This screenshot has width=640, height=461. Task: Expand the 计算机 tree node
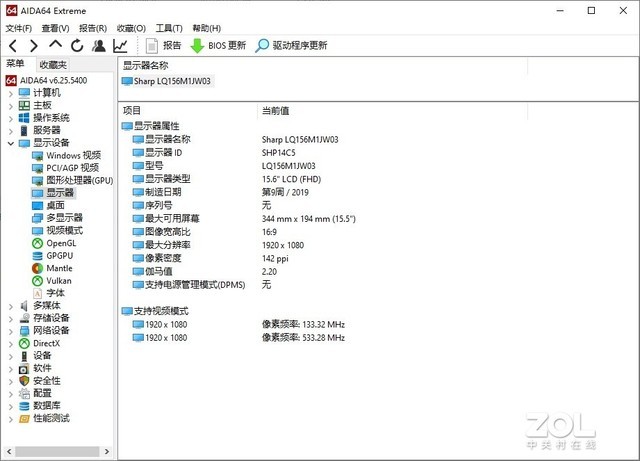click(11, 94)
